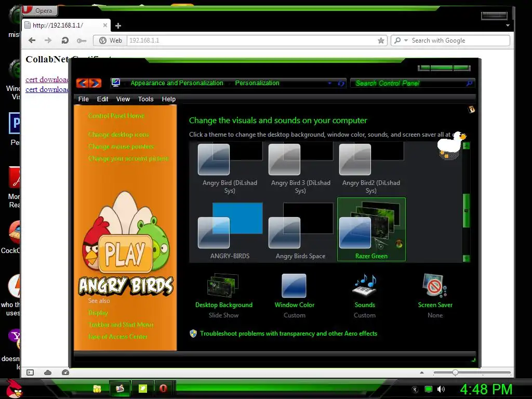The height and width of the screenshot is (399, 532).
Task: Open a new Opera tab
Action: pyautogui.click(x=118, y=26)
